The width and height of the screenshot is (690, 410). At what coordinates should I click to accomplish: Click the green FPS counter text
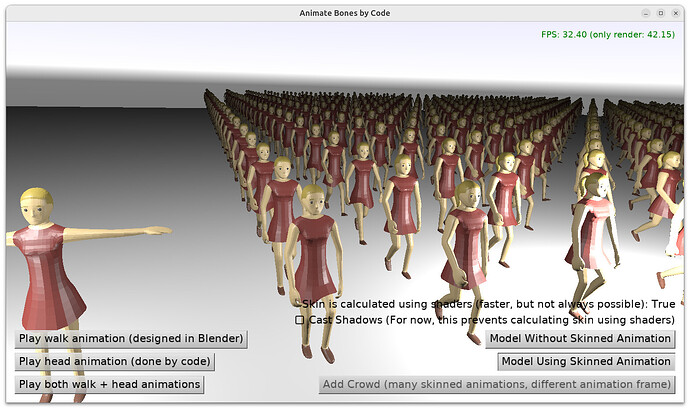pyautogui.click(x=610, y=34)
